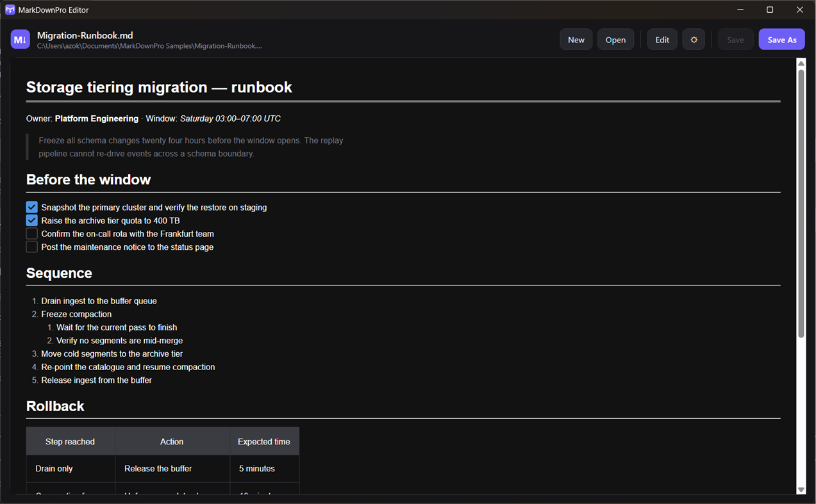
Task: Click the Expected time table header
Action: tap(264, 442)
